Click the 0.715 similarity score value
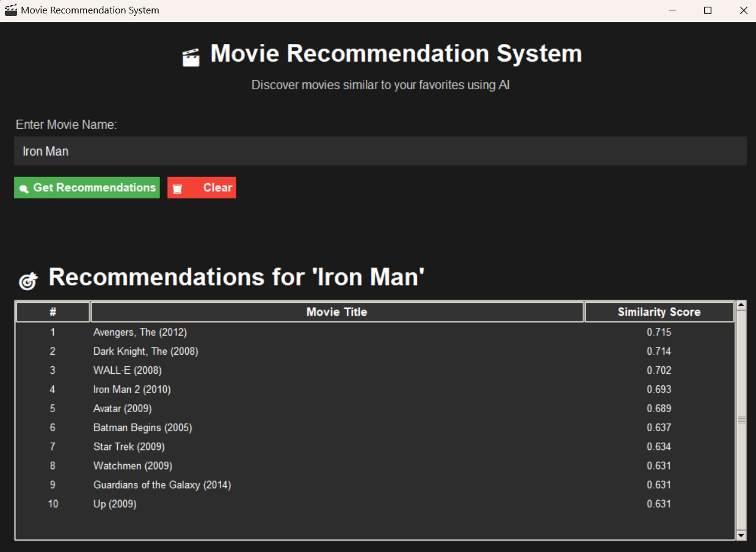 659,332
